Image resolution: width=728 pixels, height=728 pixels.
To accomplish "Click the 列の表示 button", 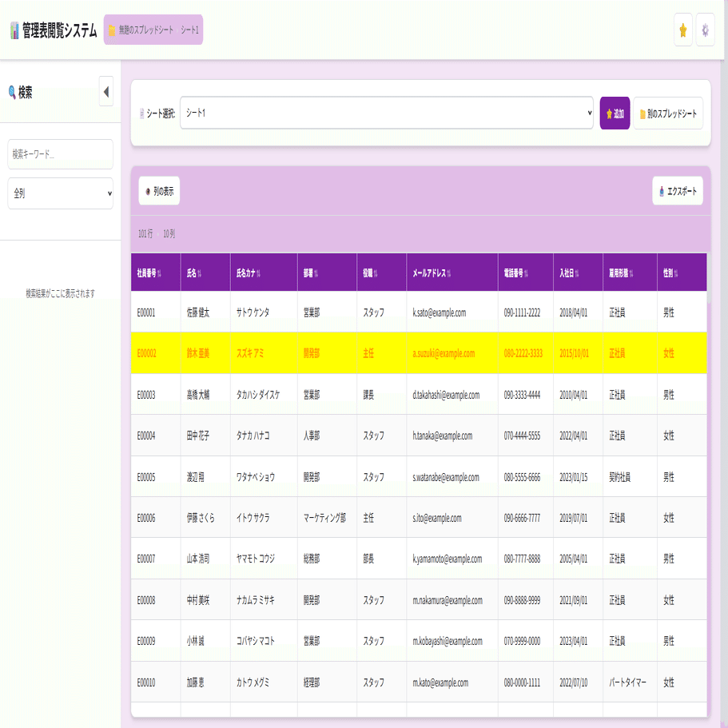I will pos(159,191).
